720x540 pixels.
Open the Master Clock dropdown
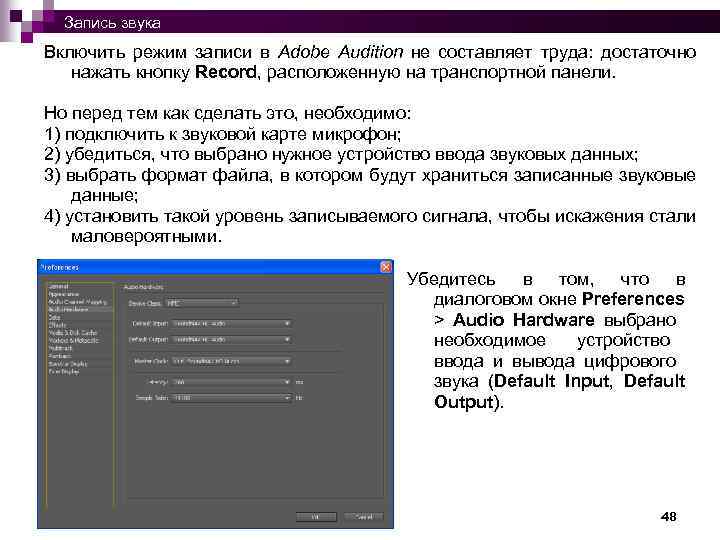click(232, 361)
